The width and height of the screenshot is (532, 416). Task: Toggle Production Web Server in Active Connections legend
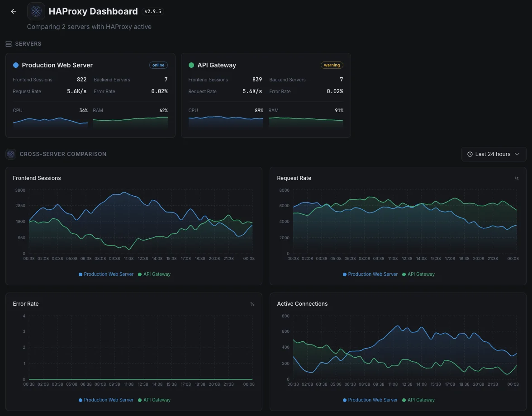(370, 400)
